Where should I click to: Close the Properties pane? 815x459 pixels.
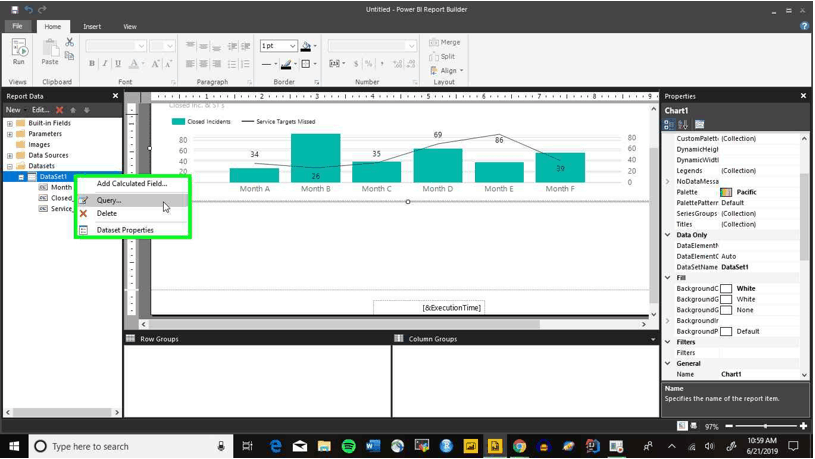(804, 96)
